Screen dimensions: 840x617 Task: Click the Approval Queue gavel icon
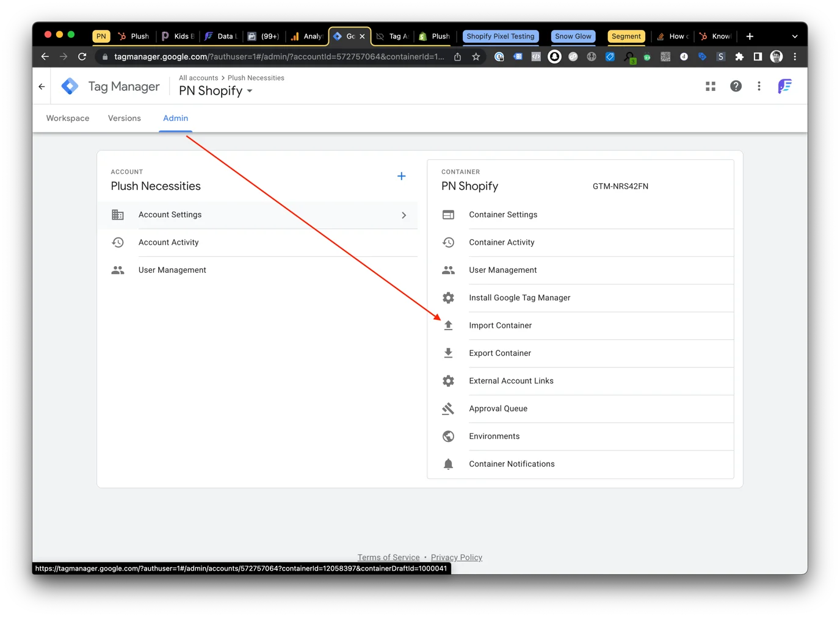(448, 409)
